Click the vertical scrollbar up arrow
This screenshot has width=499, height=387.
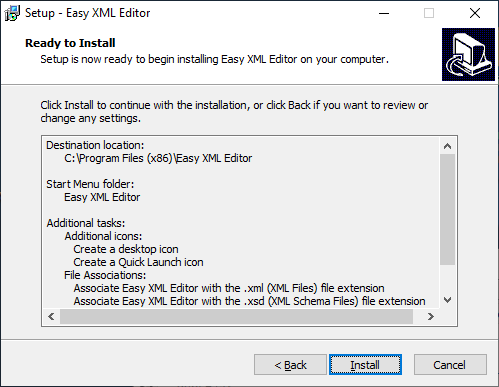[447, 146]
